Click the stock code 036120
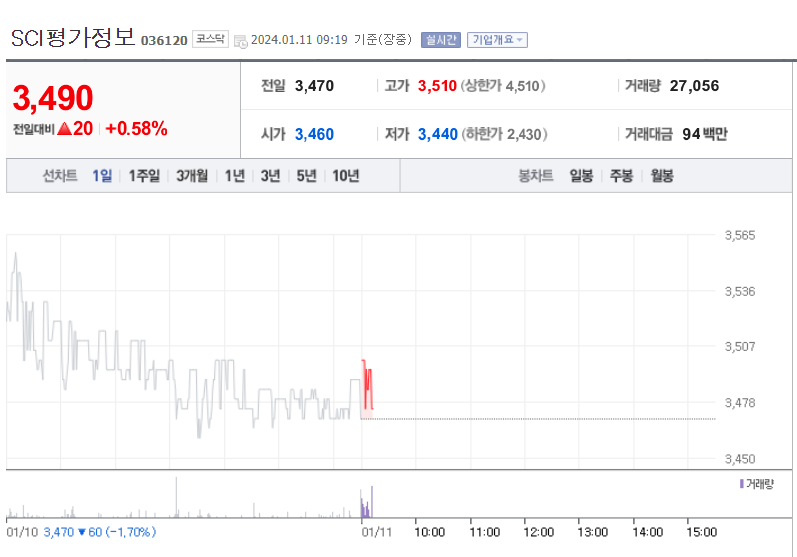797x557 pixels. pos(164,41)
